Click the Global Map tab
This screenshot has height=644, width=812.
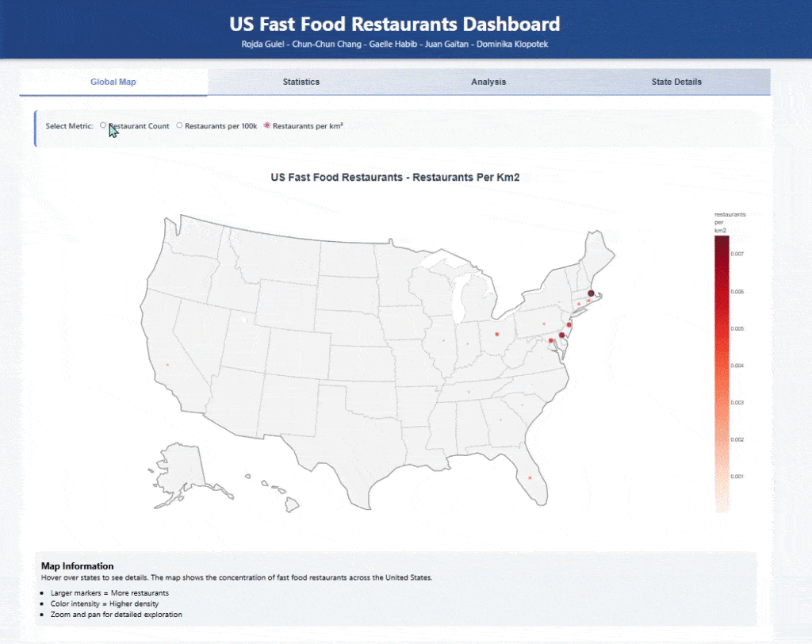[x=113, y=82]
